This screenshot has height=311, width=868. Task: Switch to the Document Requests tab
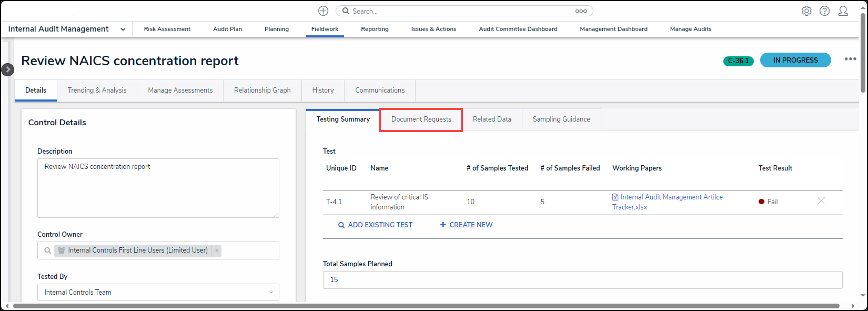pos(421,119)
